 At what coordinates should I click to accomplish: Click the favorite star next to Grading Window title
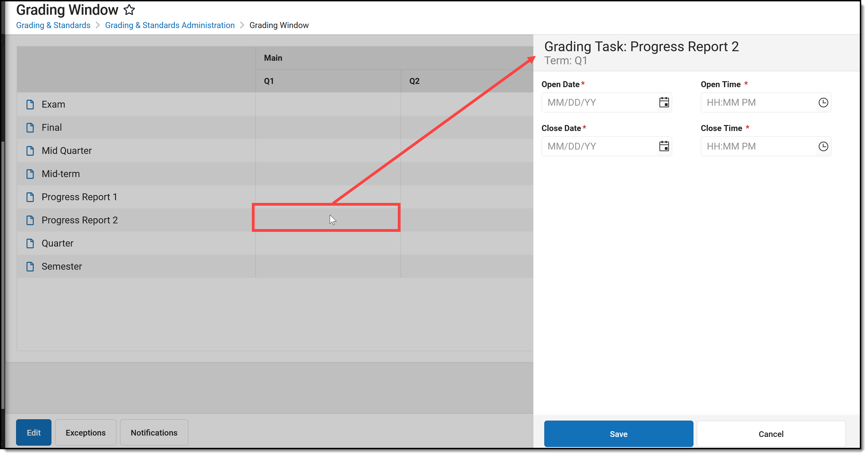pyautogui.click(x=129, y=10)
